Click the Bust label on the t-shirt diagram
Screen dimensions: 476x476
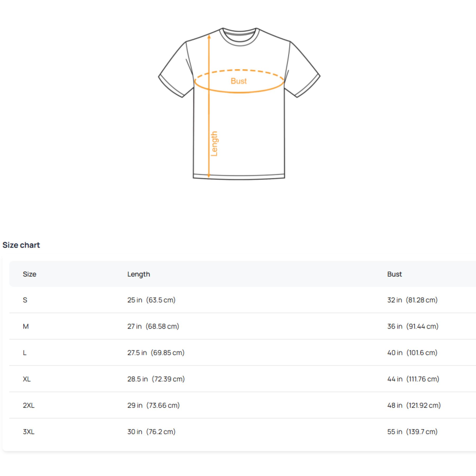[x=239, y=81]
